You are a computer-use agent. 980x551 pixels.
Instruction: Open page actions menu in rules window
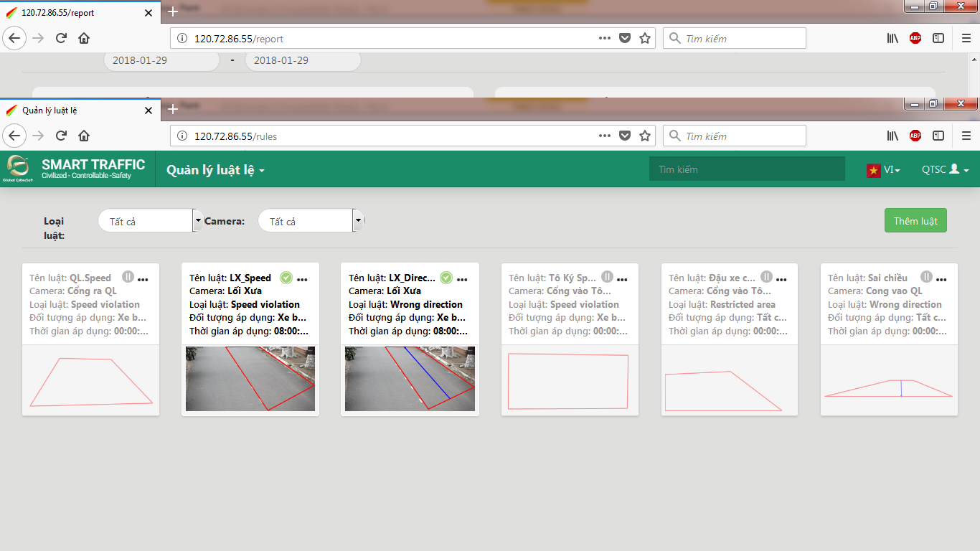(x=605, y=136)
